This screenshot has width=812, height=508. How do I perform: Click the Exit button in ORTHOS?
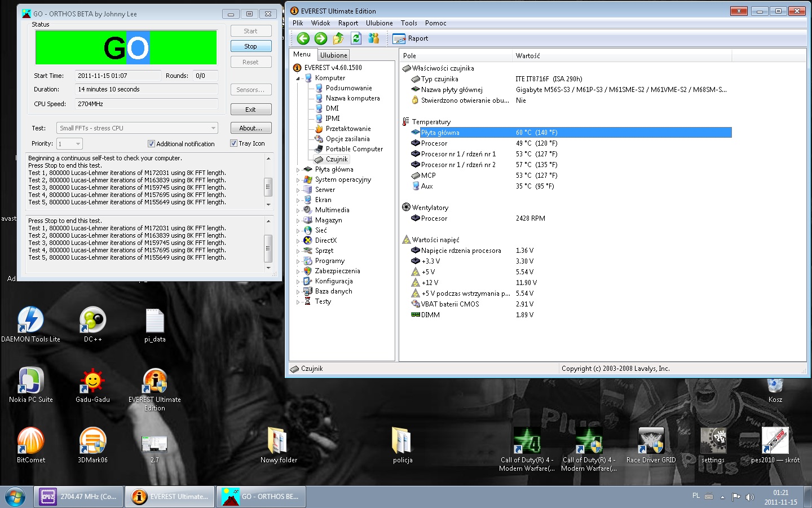(x=251, y=110)
